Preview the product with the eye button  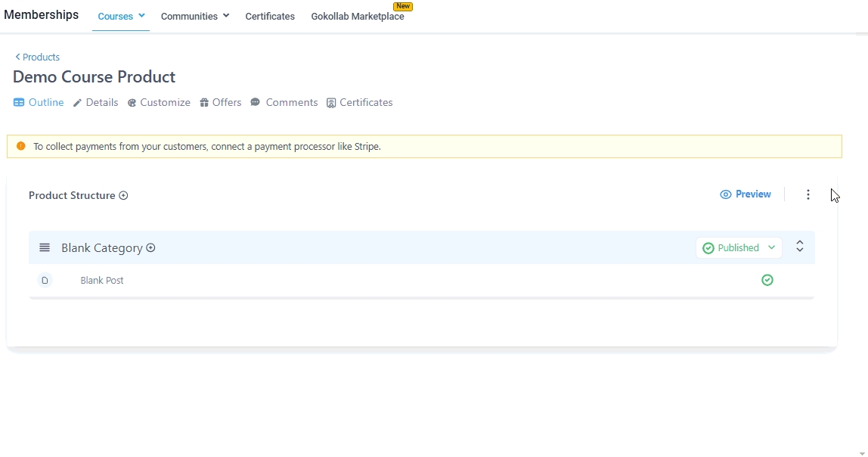(746, 194)
